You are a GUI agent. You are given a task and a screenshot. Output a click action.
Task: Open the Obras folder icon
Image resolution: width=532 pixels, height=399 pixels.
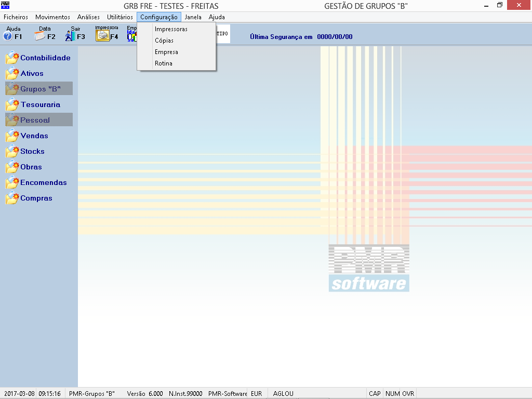click(x=12, y=167)
